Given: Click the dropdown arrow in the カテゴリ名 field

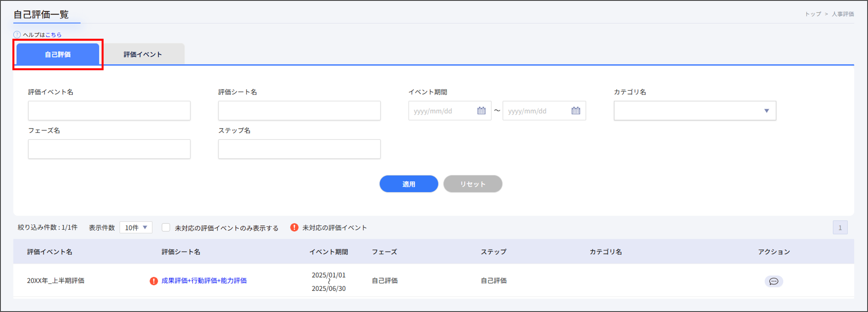Looking at the screenshot, I should (767, 110).
